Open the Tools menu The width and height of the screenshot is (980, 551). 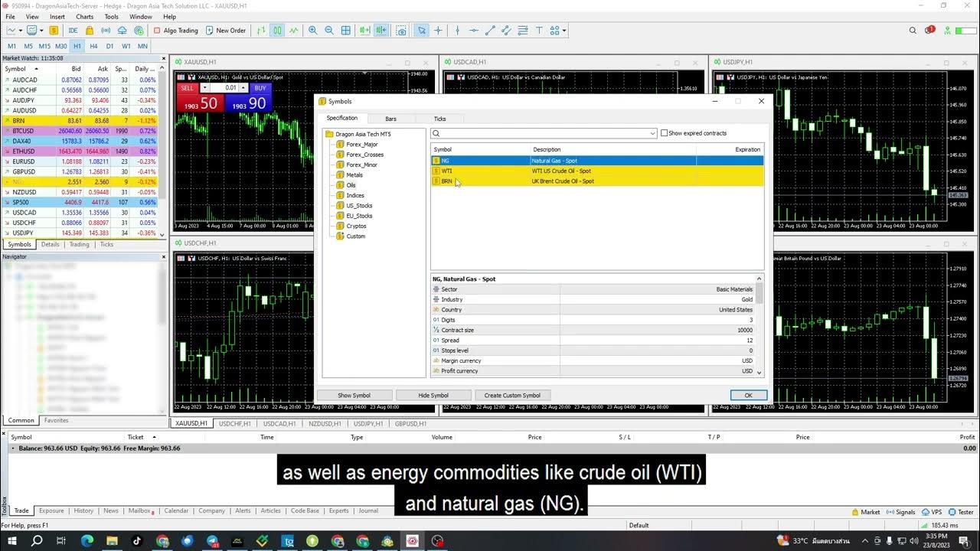111,17
